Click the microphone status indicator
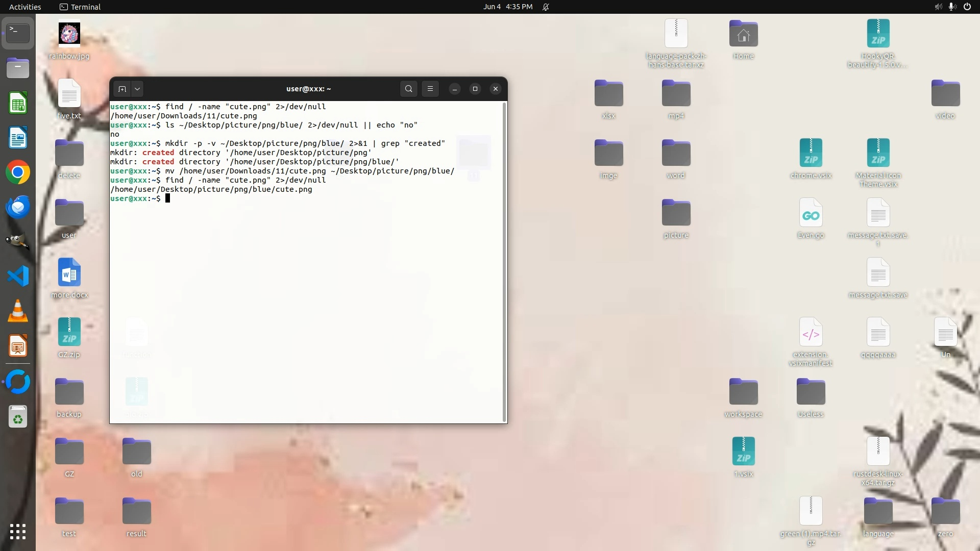980x551 pixels. 952,7
